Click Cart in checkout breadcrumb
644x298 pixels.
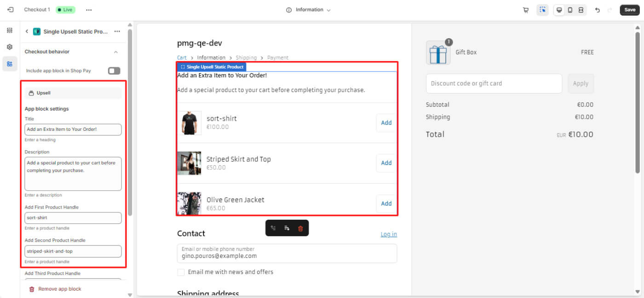[x=182, y=58]
